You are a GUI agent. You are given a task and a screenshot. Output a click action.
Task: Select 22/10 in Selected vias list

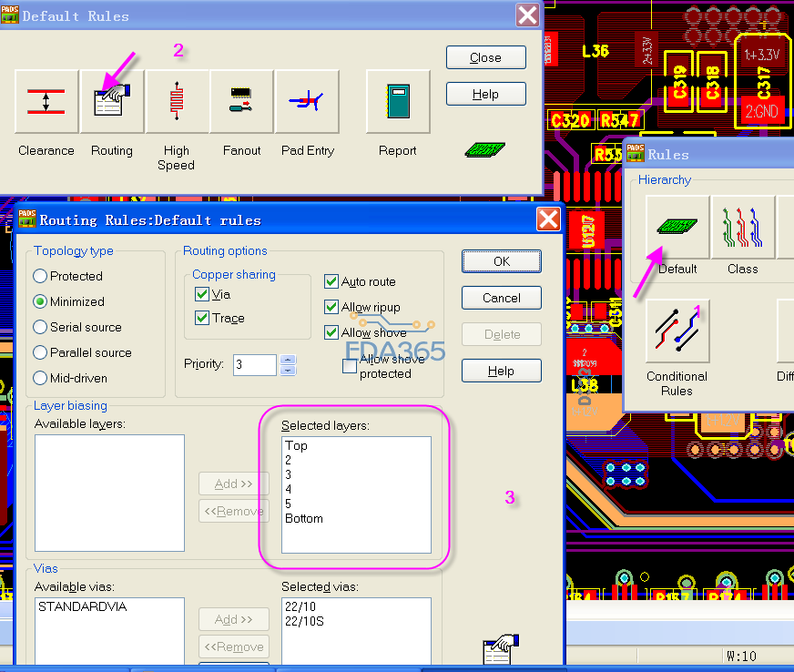pyautogui.click(x=300, y=606)
